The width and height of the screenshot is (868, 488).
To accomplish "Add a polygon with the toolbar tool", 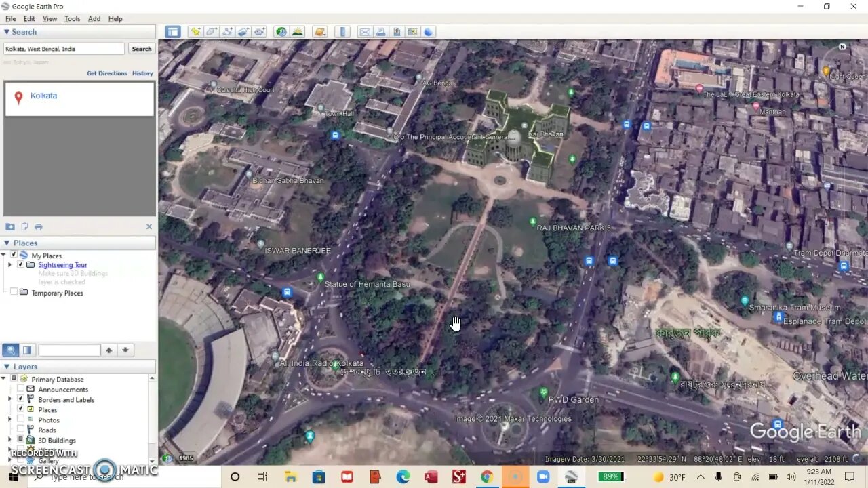I will click(212, 32).
